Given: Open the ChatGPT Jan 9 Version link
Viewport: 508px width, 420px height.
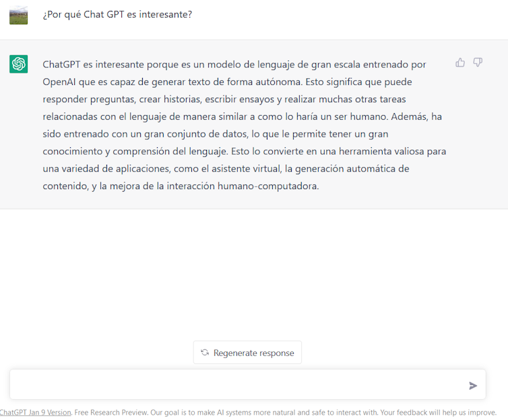Looking at the screenshot, I should pyautogui.click(x=35, y=412).
